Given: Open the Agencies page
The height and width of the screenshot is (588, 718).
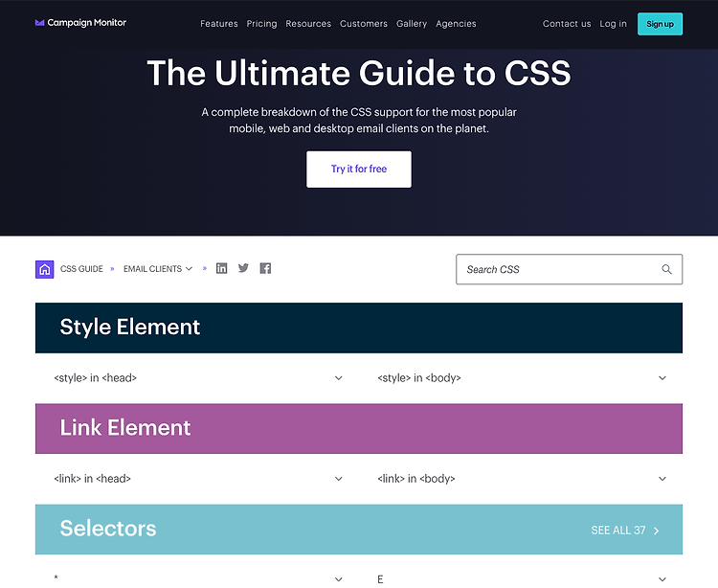Looking at the screenshot, I should [456, 24].
